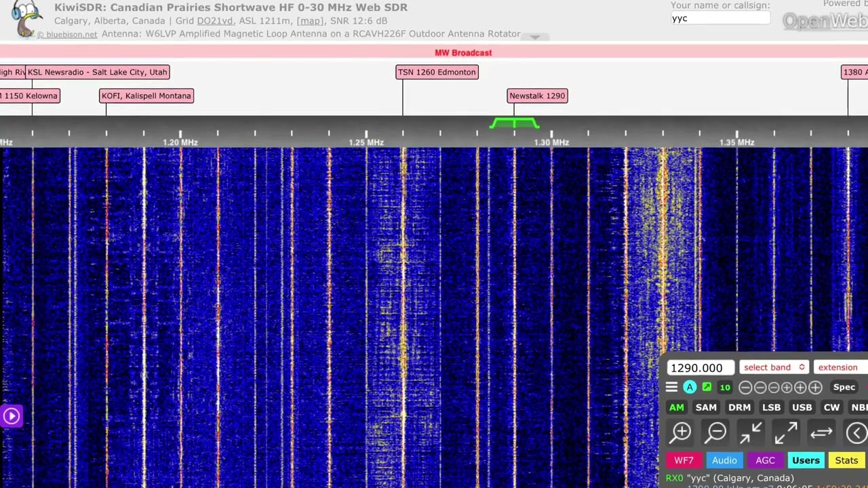Select AM demodulation mode
The height and width of the screenshot is (488, 868).
click(677, 407)
